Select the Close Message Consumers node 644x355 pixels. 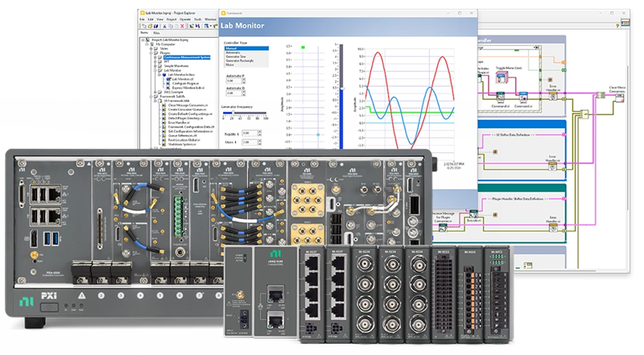(619, 97)
